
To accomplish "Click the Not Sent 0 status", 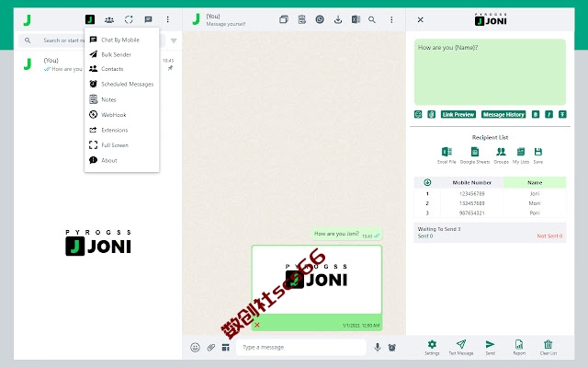I will 549,236.
